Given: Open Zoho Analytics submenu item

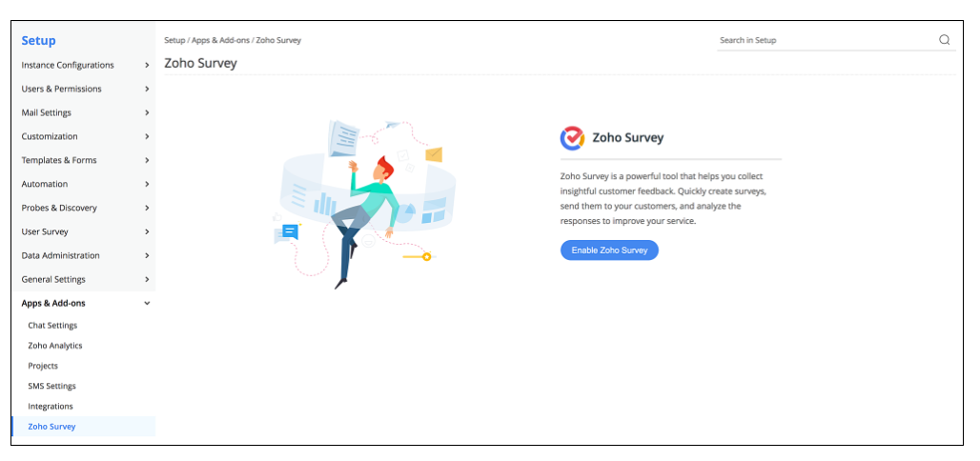Looking at the screenshot, I should click(55, 346).
